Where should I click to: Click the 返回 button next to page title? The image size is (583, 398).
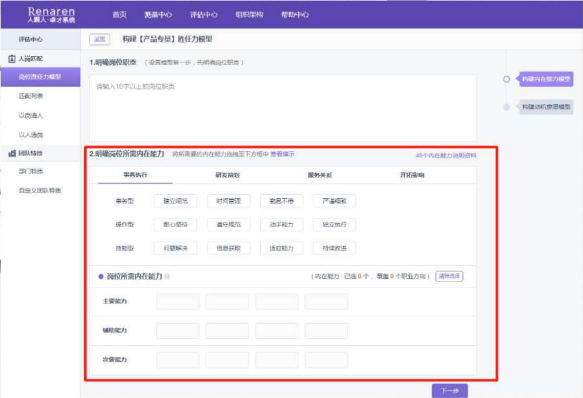coord(99,39)
